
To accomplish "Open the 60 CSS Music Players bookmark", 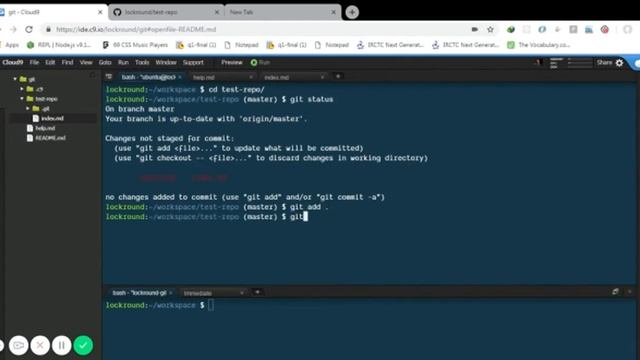I will (x=135, y=45).
